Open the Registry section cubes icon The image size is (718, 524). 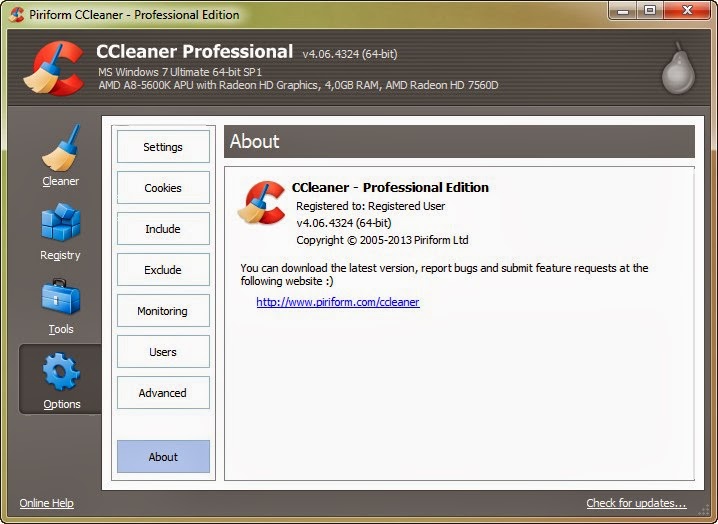61,222
